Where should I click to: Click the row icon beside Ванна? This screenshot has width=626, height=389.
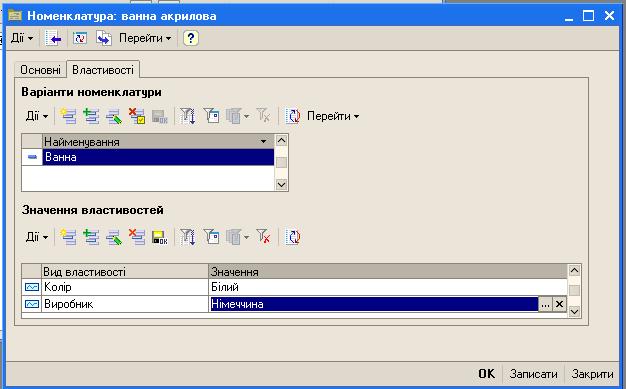(32, 157)
